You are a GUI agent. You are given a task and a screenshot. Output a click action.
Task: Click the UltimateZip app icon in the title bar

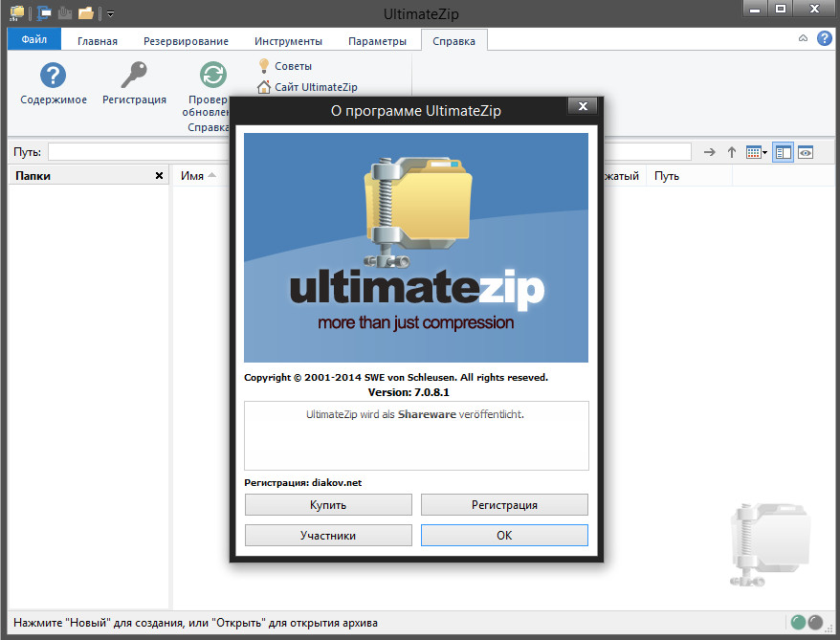(x=17, y=12)
